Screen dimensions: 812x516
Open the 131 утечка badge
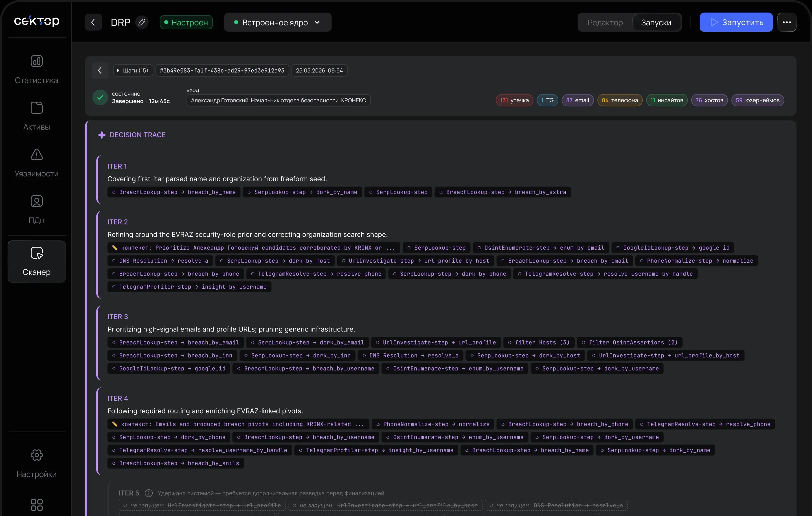(514, 100)
